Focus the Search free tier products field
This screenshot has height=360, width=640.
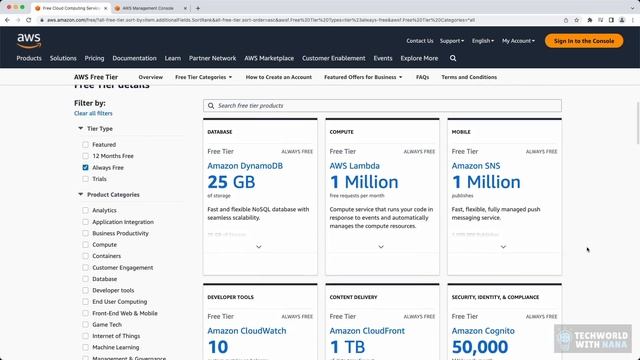[x=382, y=106]
